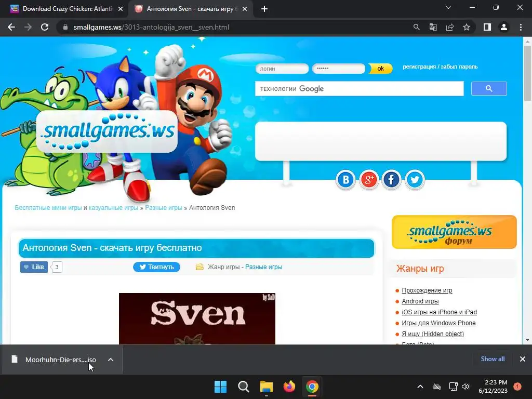The height and width of the screenshot is (399, 532).
Task: Click the Твитнуть tweet button
Action: pyautogui.click(x=156, y=267)
